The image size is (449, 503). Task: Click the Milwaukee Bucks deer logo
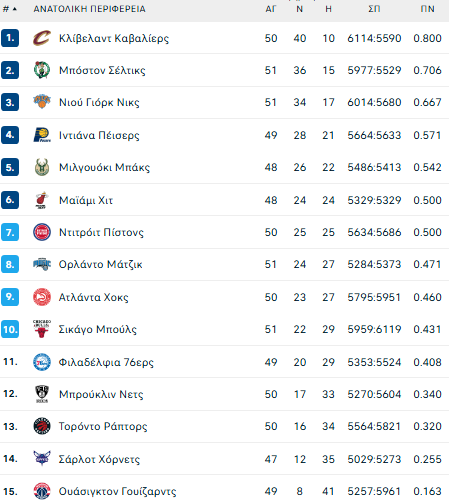tap(42, 167)
